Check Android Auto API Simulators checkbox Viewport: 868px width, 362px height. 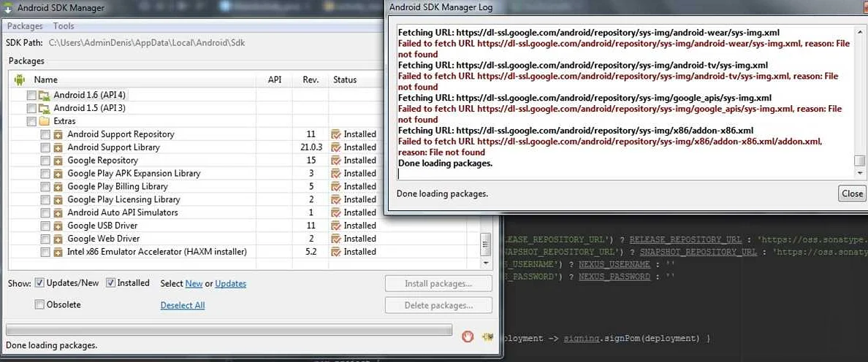tap(45, 213)
